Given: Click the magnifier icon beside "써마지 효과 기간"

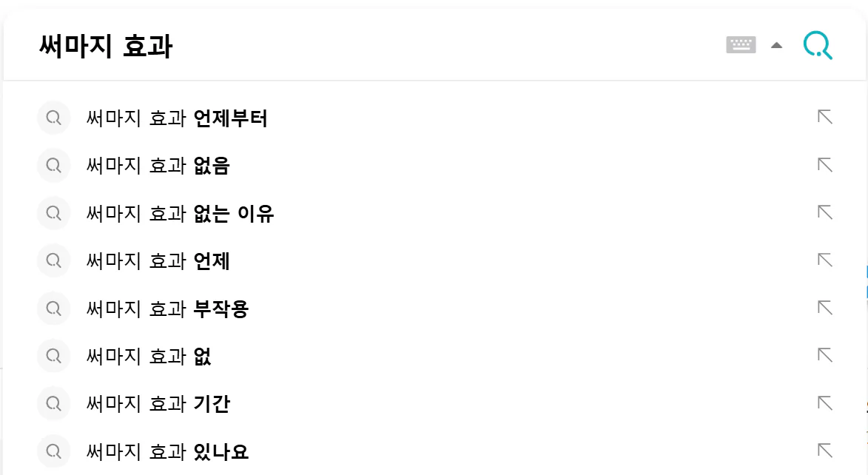Looking at the screenshot, I should tap(53, 404).
